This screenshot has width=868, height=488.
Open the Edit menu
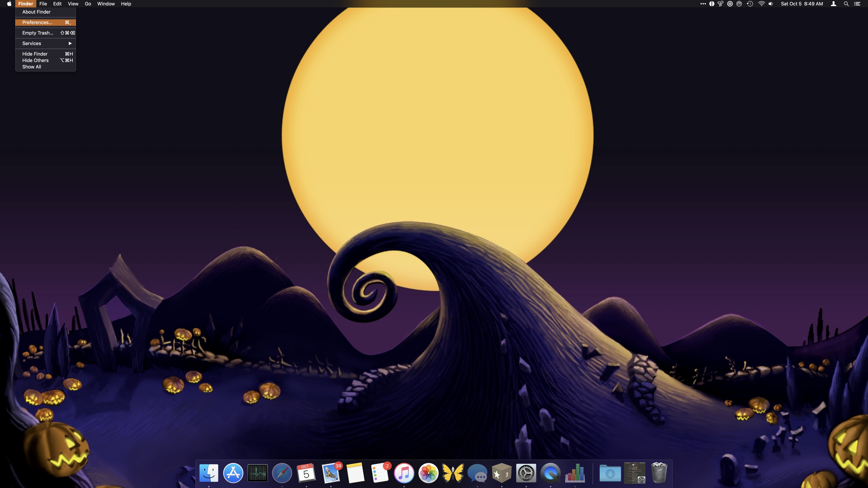click(x=57, y=4)
